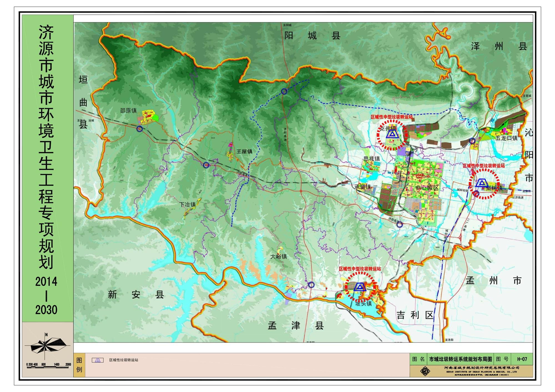Image resolution: width=555 pixels, height=392 pixels.
Task: Click the blue circle marker left of 王屋镇
Action: [206, 165]
